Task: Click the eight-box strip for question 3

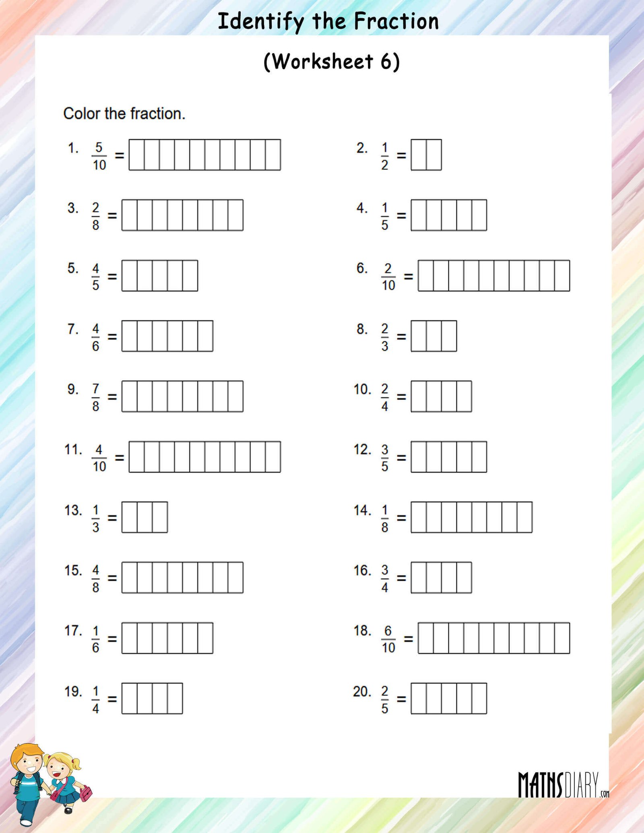Action: [183, 215]
